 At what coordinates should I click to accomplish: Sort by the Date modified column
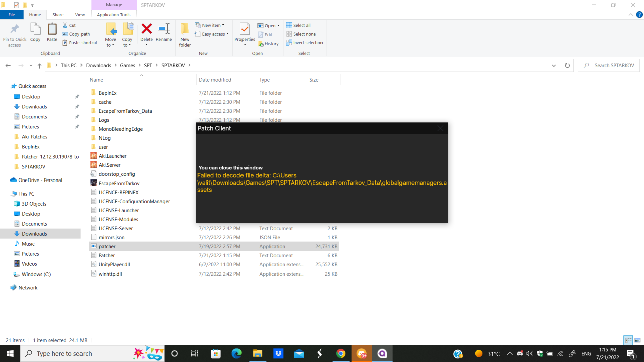click(x=215, y=80)
